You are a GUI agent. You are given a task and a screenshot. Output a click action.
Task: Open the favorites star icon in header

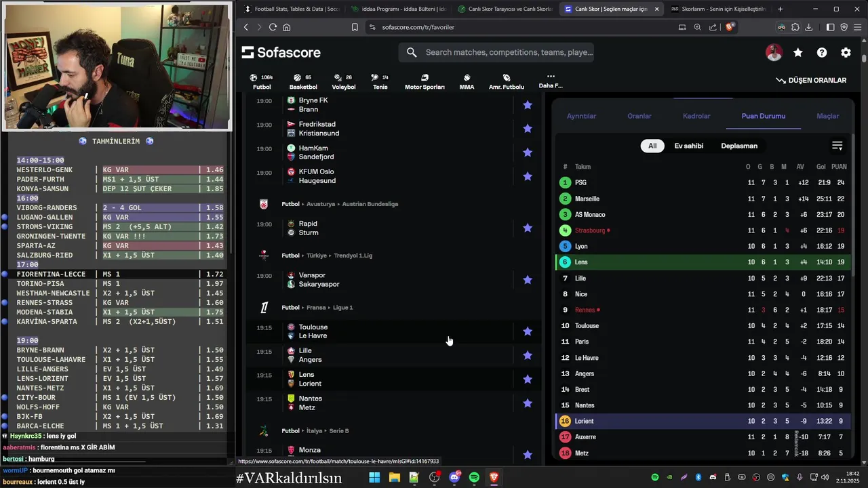point(798,52)
